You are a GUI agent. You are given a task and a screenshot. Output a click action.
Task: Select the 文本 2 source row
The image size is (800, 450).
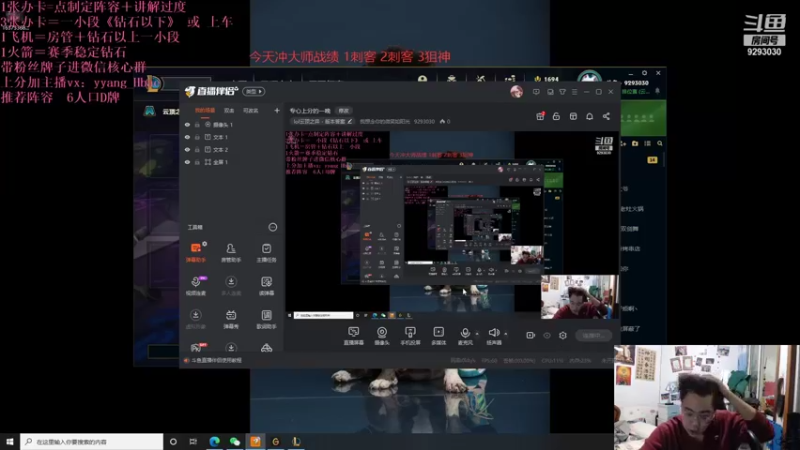coord(232,149)
